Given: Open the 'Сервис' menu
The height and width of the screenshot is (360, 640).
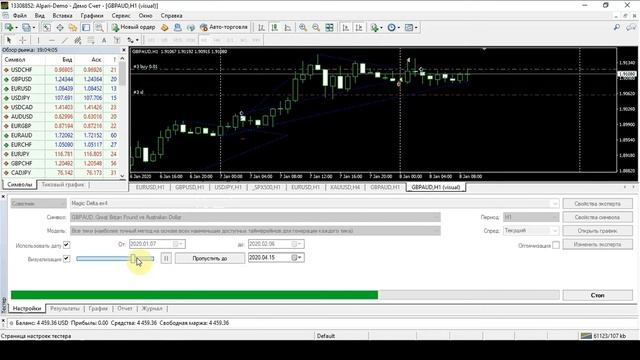Looking at the screenshot, I should click(121, 16).
